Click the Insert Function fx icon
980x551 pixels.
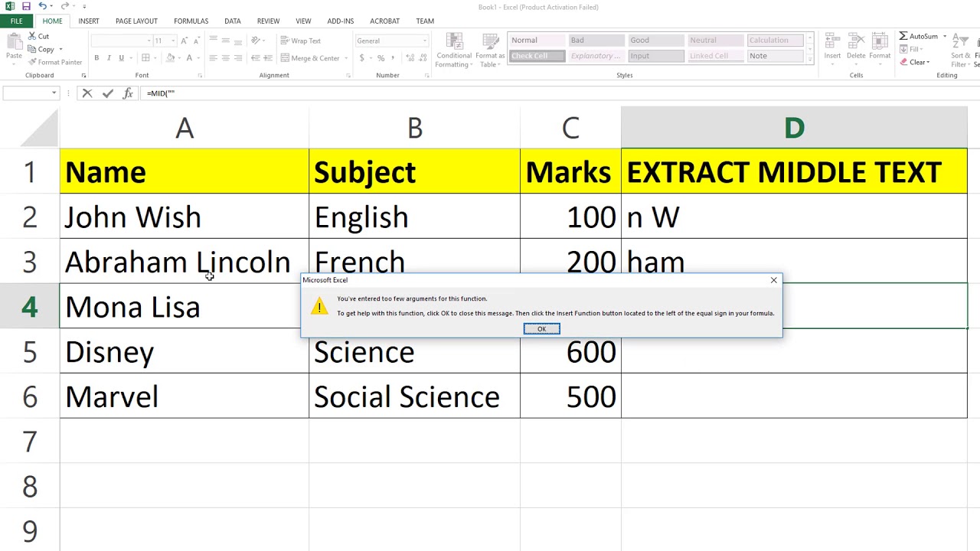pyautogui.click(x=128, y=93)
